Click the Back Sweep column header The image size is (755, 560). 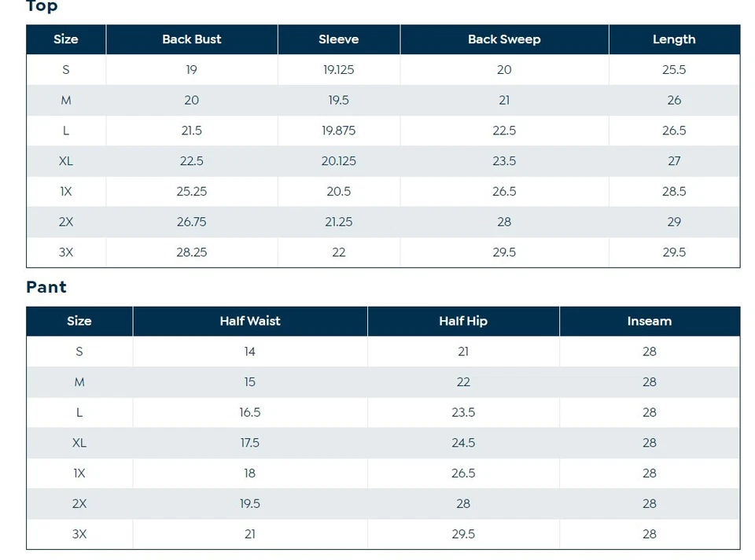[504, 39]
